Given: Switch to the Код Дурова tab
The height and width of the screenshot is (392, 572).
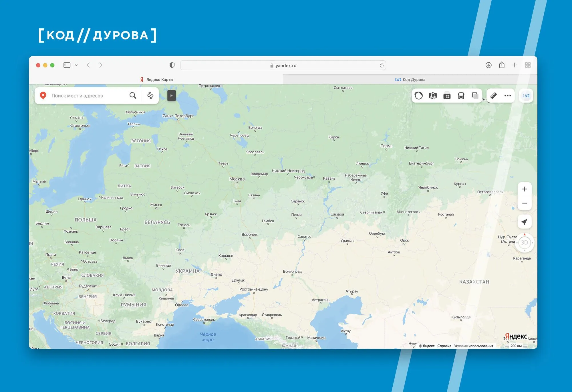Looking at the screenshot, I should coord(410,79).
